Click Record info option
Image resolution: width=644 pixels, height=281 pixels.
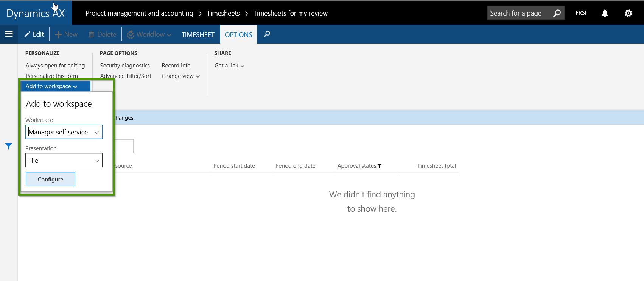[176, 66]
